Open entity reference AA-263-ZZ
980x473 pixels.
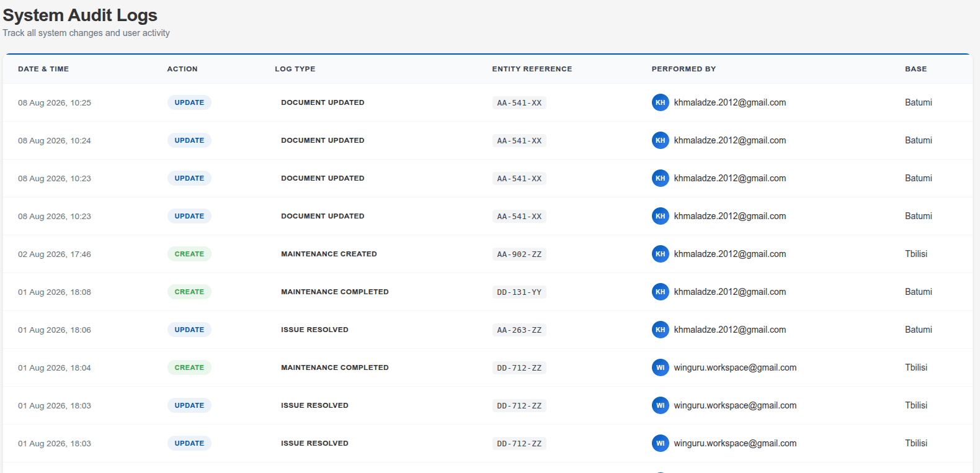[x=519, y=330]
